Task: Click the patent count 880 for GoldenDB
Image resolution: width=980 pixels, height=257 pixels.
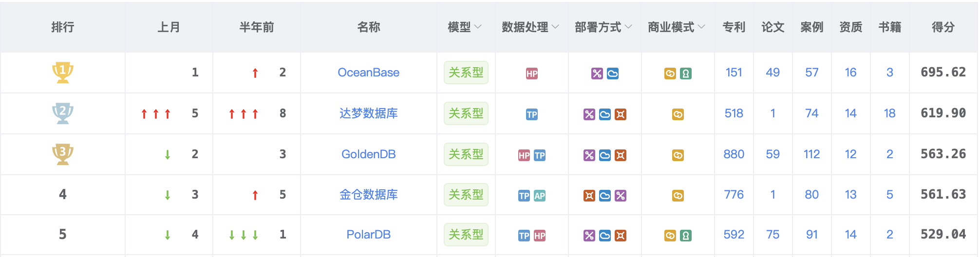Action: coord(734,154)
